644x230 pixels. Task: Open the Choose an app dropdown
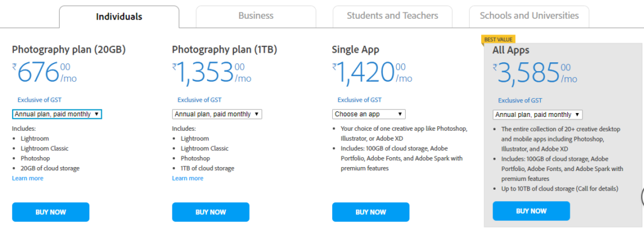(x=369, y=114)
